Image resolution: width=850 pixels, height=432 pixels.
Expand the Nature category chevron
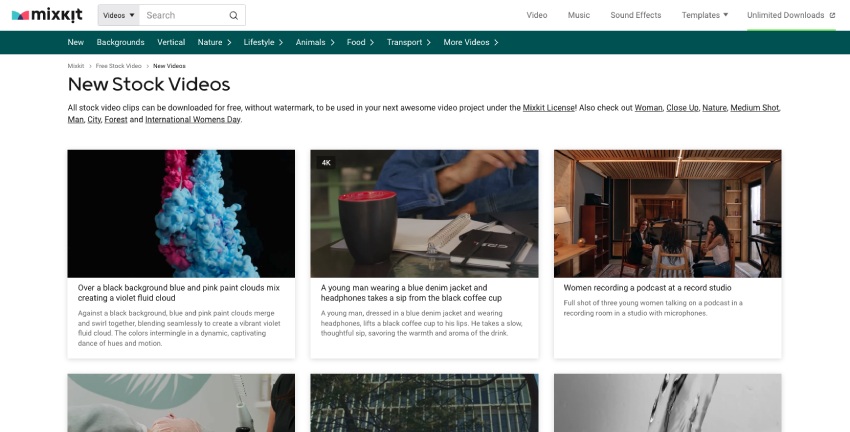229,42
